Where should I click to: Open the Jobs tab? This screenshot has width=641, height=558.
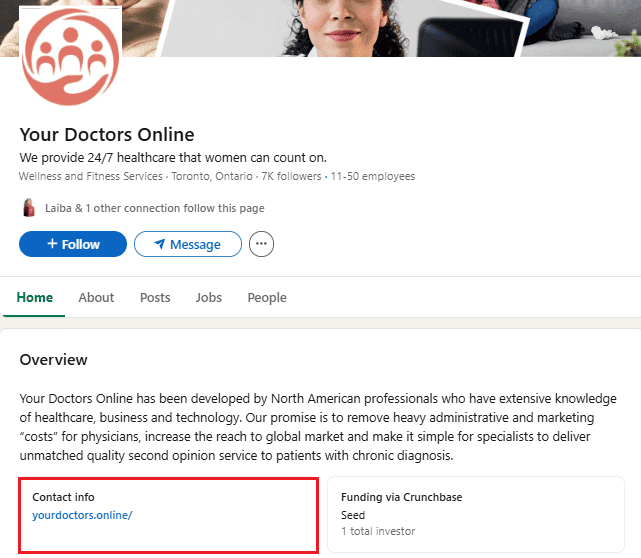click(x=208, y=298)
